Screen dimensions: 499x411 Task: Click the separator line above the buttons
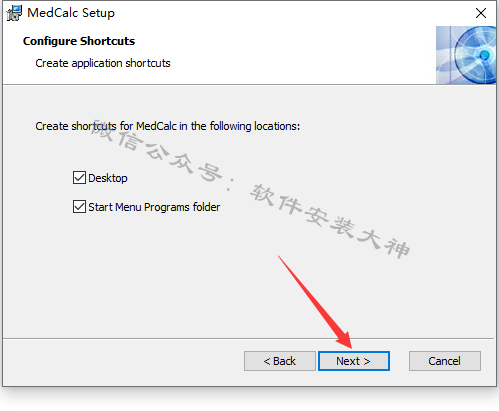click(248, 339)
